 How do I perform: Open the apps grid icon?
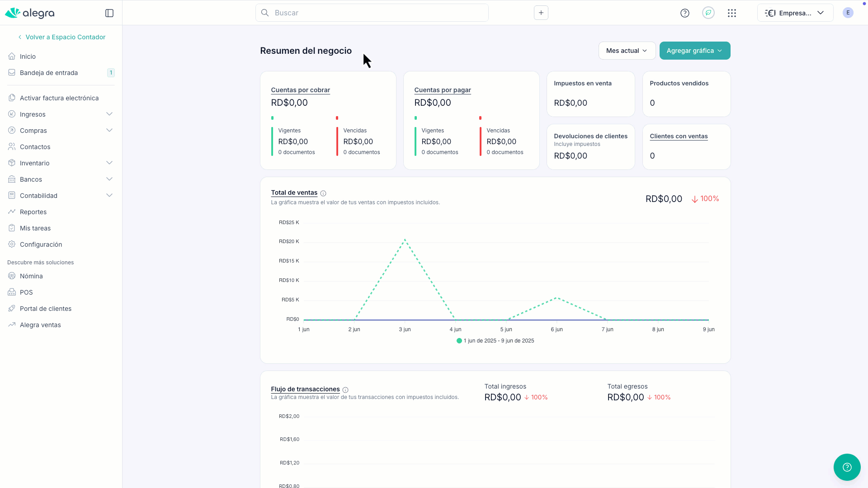(x=732, y=13)
